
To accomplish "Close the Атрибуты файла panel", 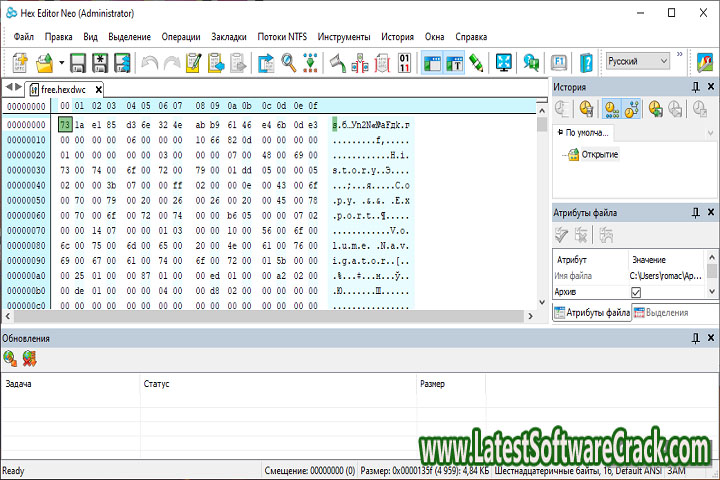I will (711, 212).
